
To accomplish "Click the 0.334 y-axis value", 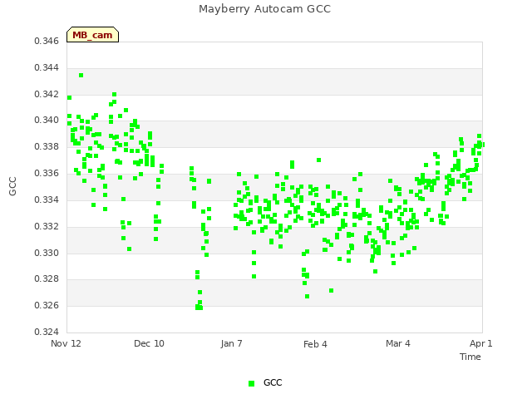I will tap(47, 199).
